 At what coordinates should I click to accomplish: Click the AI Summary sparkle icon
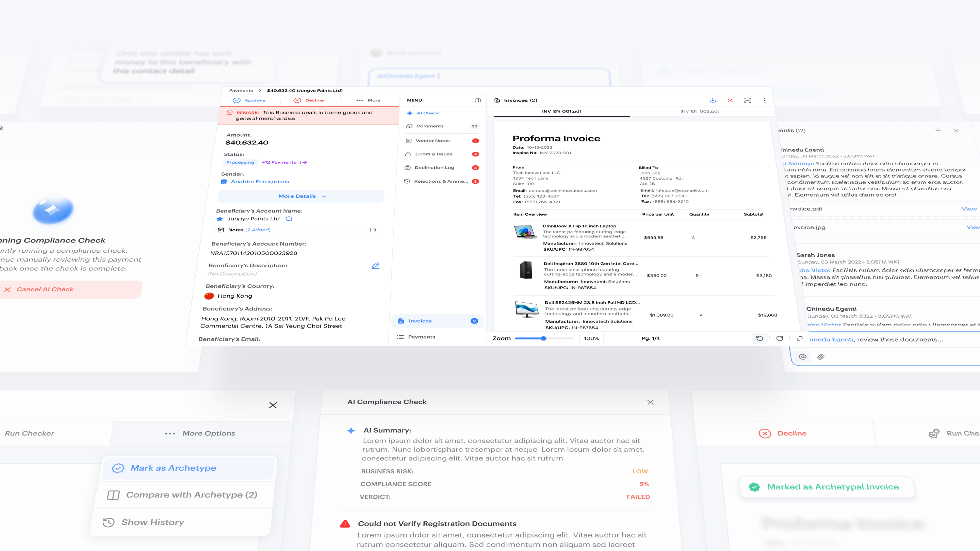351,431
